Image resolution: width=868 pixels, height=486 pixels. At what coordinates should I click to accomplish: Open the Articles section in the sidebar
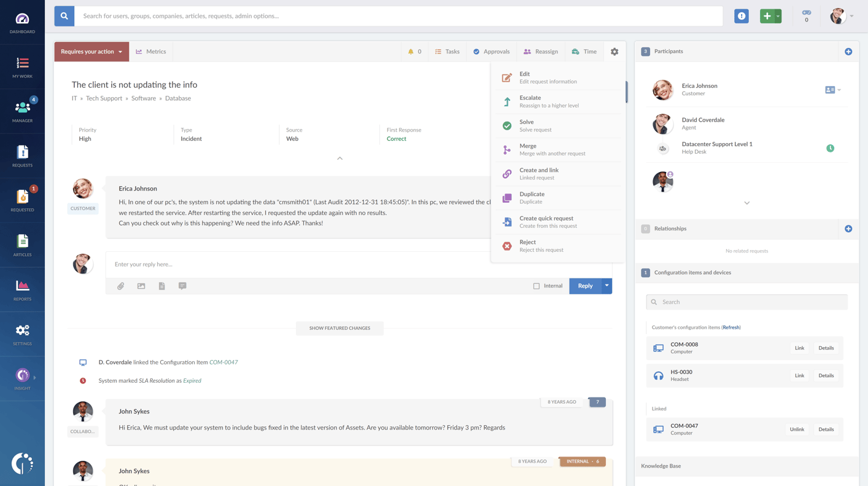pos(22,245)
